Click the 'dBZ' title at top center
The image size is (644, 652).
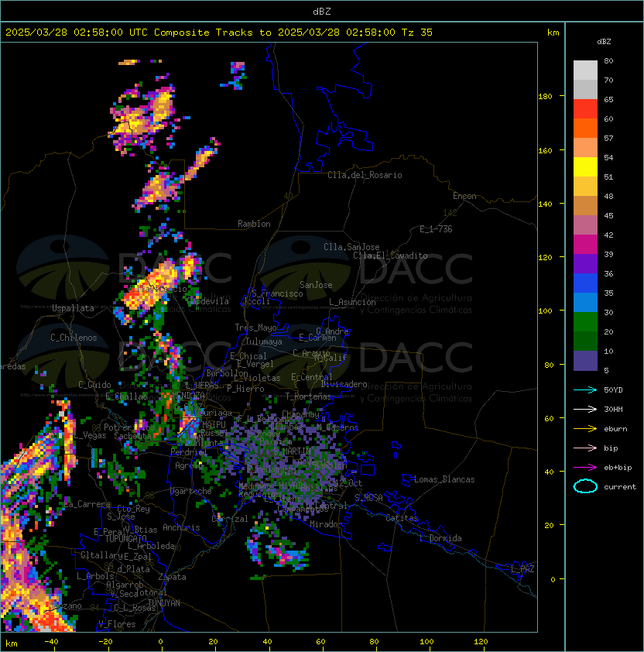point(322,11)
